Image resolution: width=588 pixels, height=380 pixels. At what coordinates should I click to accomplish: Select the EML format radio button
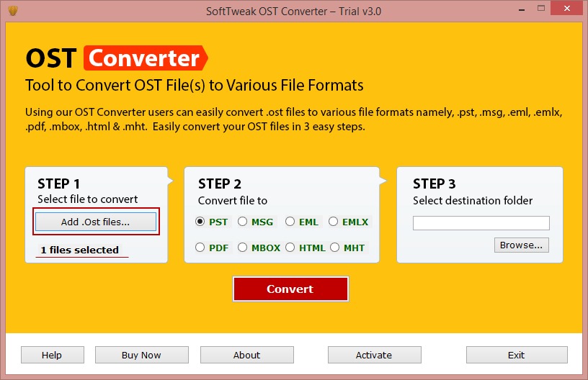pyautogui.click(x=290, y=222)
